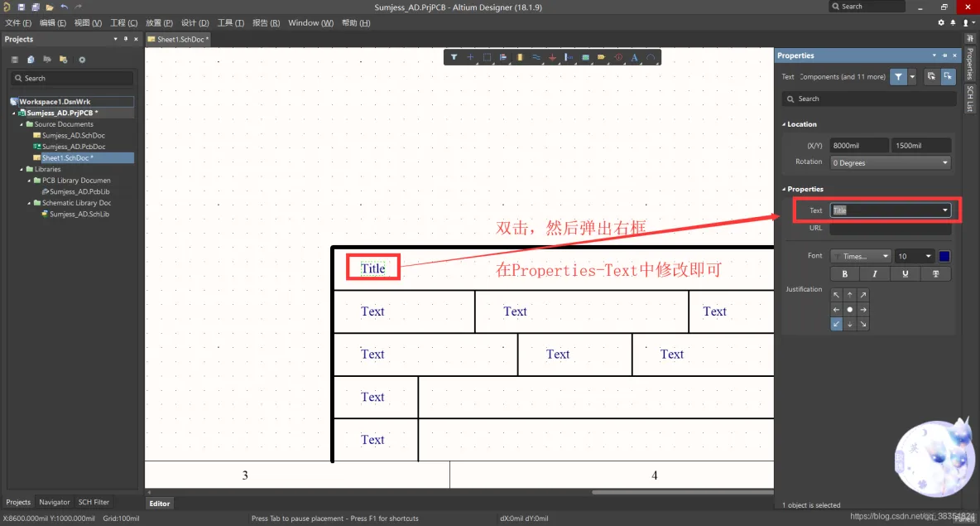Set justification to center dot
Viewport: 980px width, 526px height.
pos(850,310)
